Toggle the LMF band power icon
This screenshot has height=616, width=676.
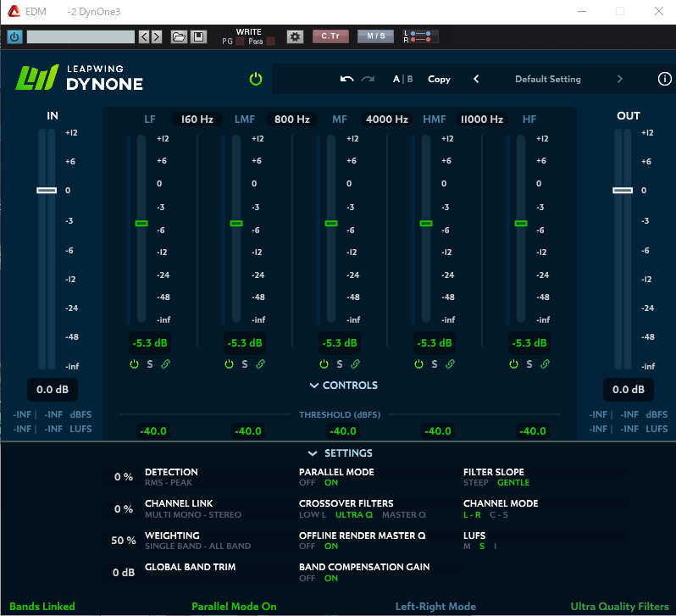point(229,364)
